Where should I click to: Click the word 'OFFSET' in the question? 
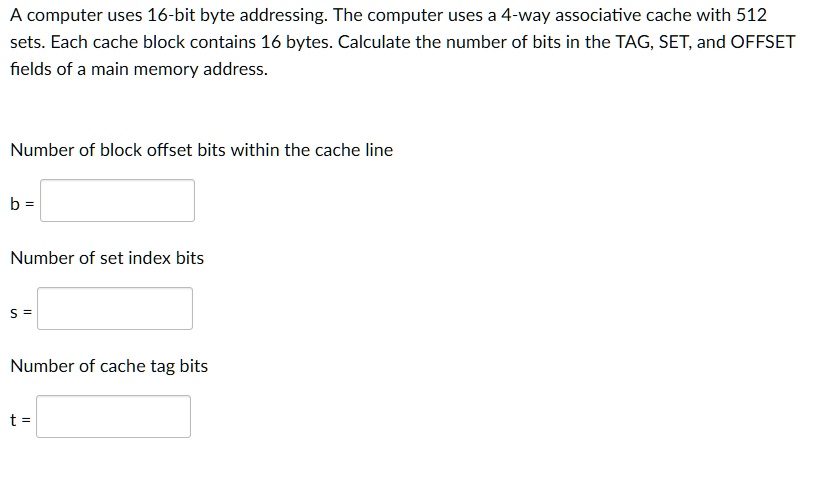(763, 42)
